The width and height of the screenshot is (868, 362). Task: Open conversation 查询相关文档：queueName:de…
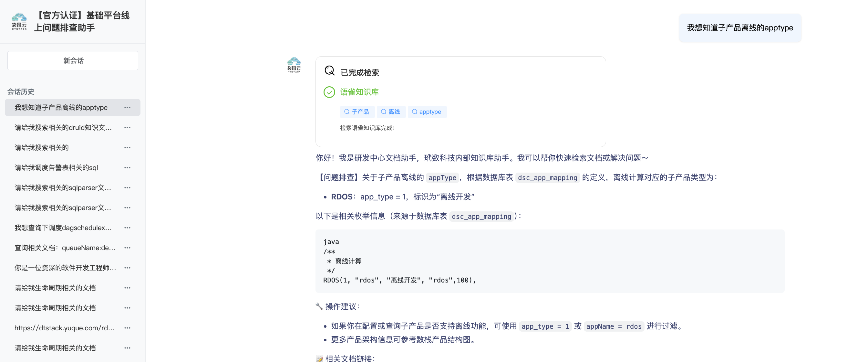[72, 248]
